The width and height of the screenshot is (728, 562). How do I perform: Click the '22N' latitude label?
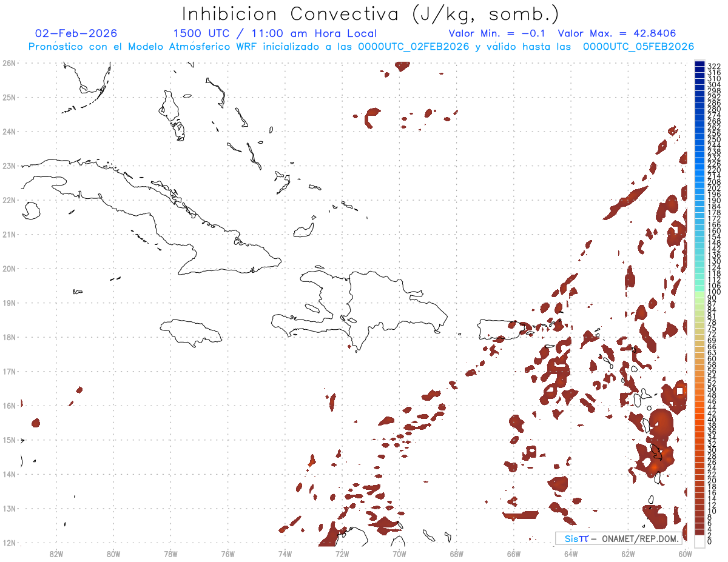[x=9, y=200]
